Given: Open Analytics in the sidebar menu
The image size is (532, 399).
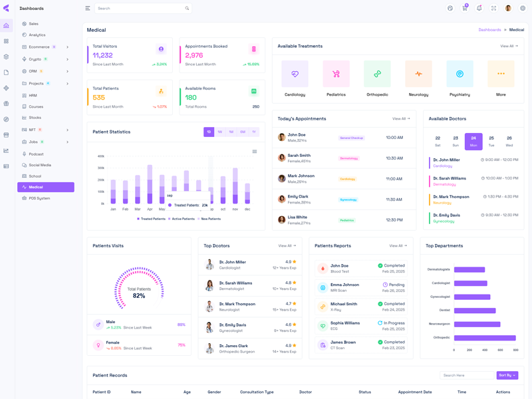Looking at the screenshot, I should tap(37, 35).
